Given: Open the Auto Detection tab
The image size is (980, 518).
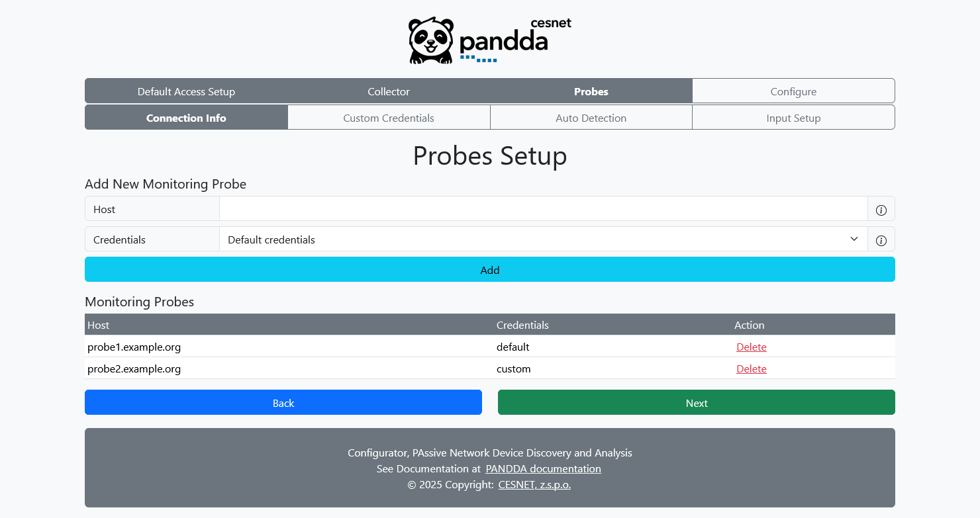Looking at the screenshot, I should (x=591, y=117).
